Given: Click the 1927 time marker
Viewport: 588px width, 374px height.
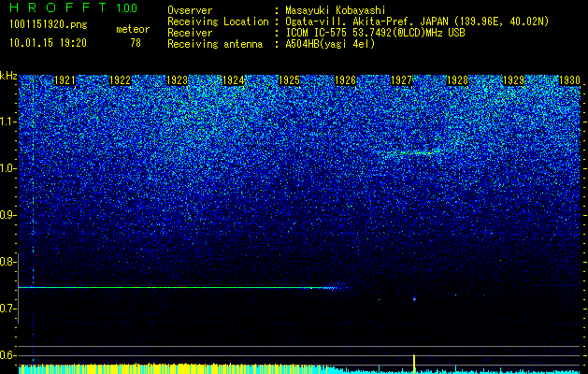Looking at the screenshot, I should pos(401,80).
